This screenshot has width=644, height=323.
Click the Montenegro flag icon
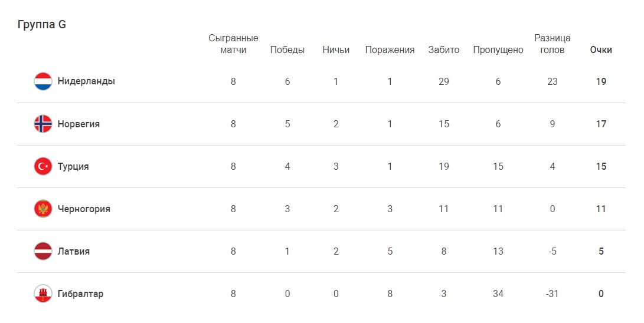43,209
